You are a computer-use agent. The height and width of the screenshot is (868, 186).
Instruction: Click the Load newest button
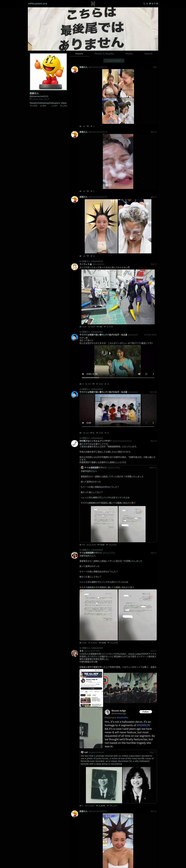click(114, 61)
